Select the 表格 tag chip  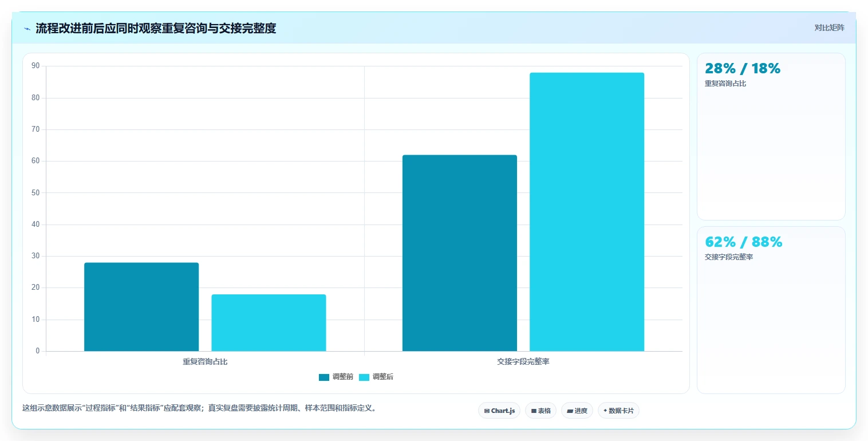click(x=540, y=411)
